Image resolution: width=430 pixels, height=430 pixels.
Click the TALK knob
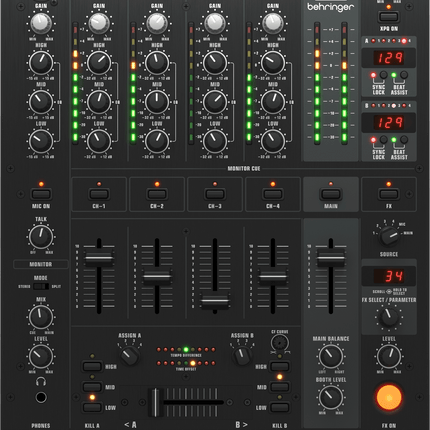41,236
